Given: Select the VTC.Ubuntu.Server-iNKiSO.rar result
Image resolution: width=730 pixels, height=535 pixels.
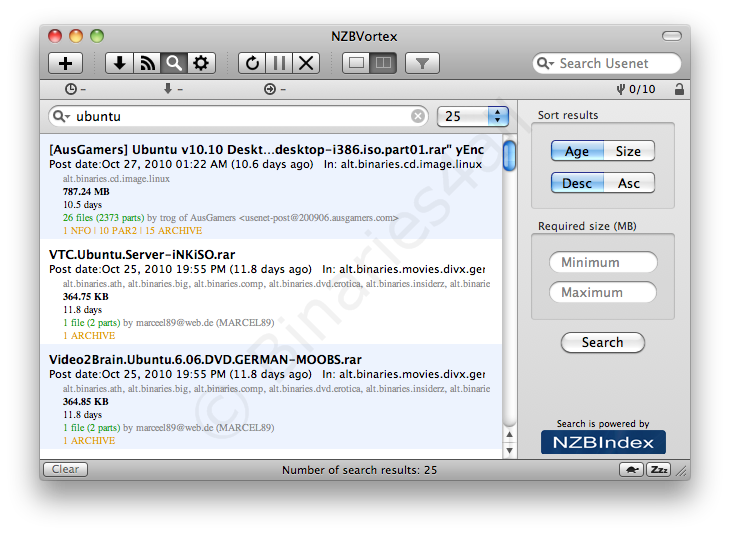Looking at the screenshot, I should 271,292.
